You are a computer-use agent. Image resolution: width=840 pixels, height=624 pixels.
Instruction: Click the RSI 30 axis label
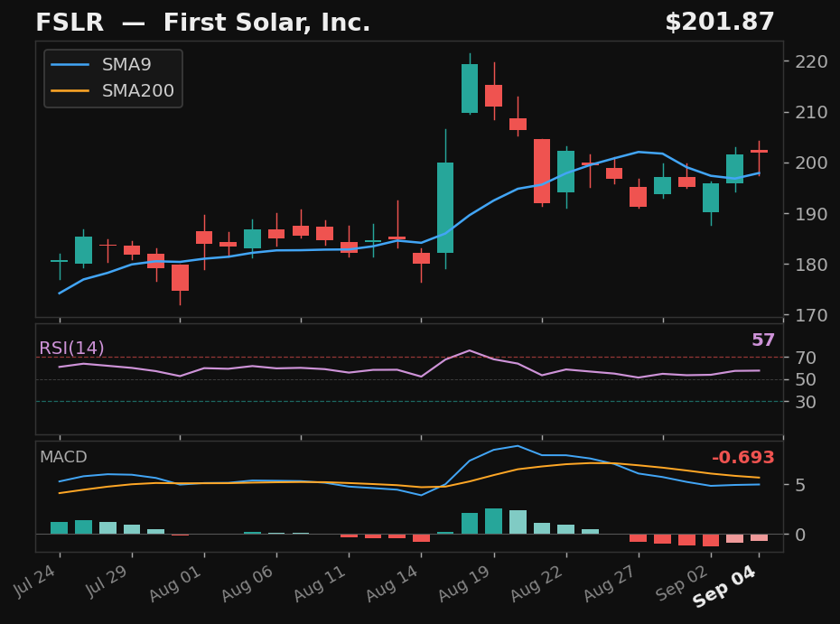point(806,402)
